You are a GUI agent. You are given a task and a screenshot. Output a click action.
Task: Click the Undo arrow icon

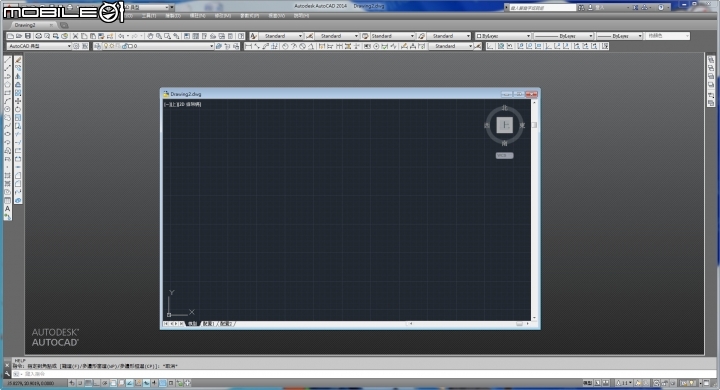pyautogui.click(x=121, y=36)
